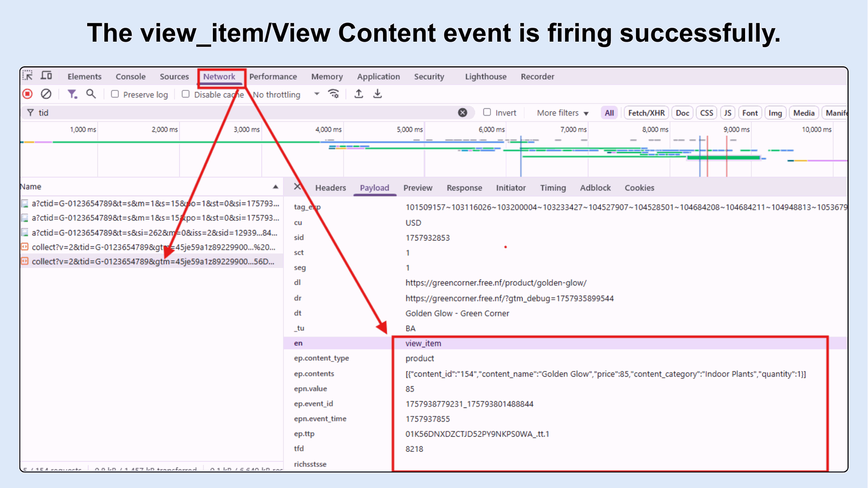Open network search magnifier
Image resolution: width=868 pixels, height=488 pixels.
pyautogui.click(x=91, y=94)
